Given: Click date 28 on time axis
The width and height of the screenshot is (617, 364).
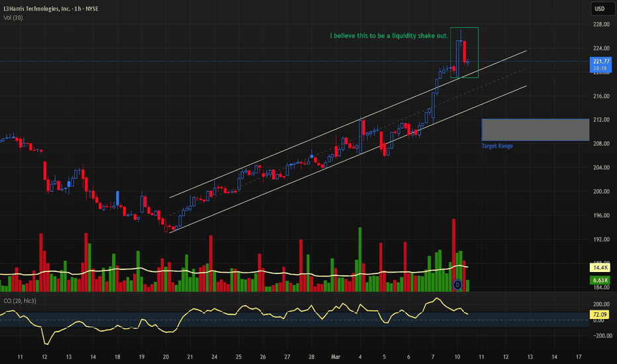Looking at the screenshot, I should click(x=312, y=357).
